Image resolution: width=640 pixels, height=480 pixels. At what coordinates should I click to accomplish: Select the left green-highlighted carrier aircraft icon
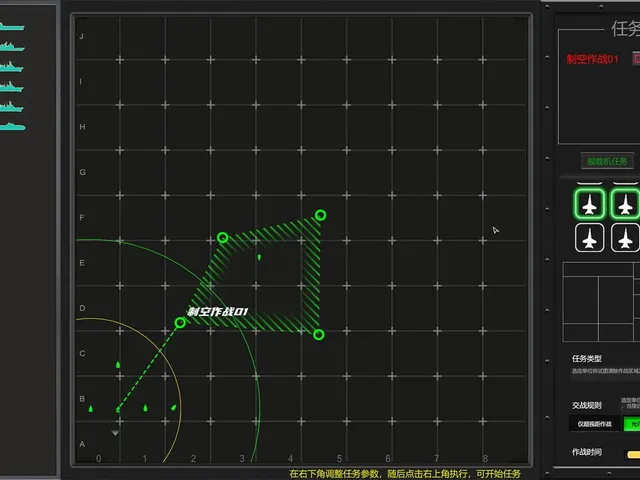pos(589,204)
